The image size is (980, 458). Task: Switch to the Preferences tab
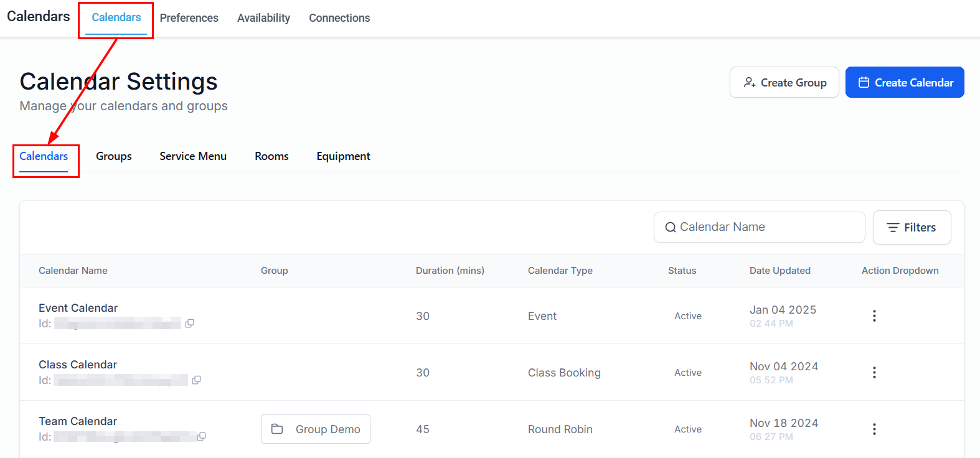tap(189, 18)
